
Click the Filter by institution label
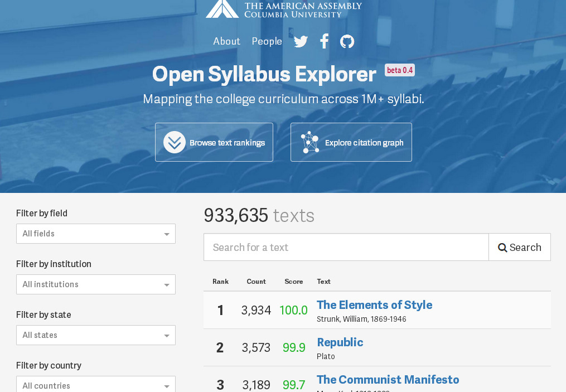(x=54, y=264)
